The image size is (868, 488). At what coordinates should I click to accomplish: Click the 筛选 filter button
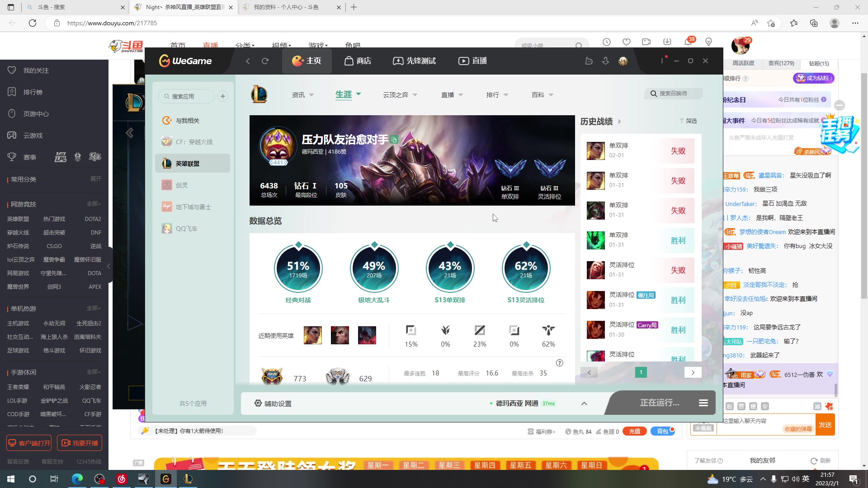coord(689,121)
